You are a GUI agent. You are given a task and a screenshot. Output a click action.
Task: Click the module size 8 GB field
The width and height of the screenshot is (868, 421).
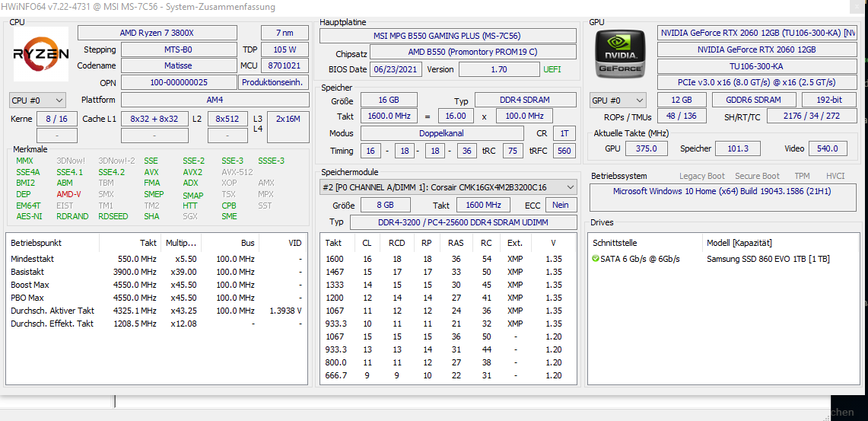(385, 205)
